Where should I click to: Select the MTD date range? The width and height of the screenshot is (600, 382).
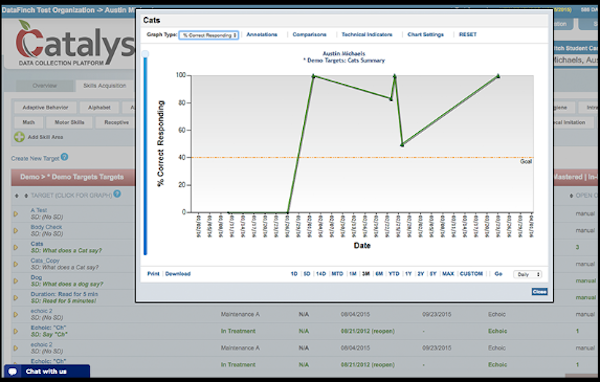pyautogui.click(x=337, y=274)
